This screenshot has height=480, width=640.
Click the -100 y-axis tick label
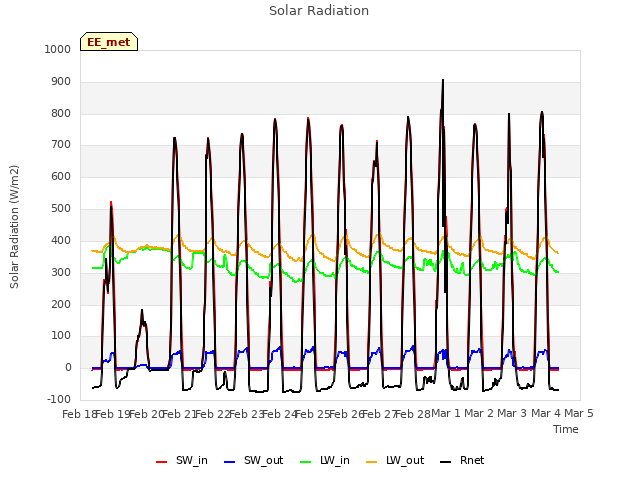(x=59, y=399)
